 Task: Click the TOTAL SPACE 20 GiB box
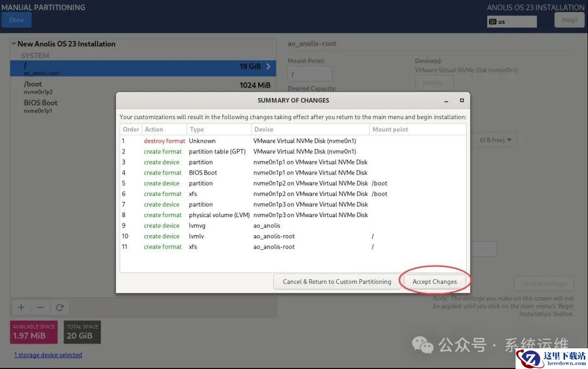pos(82,332)
